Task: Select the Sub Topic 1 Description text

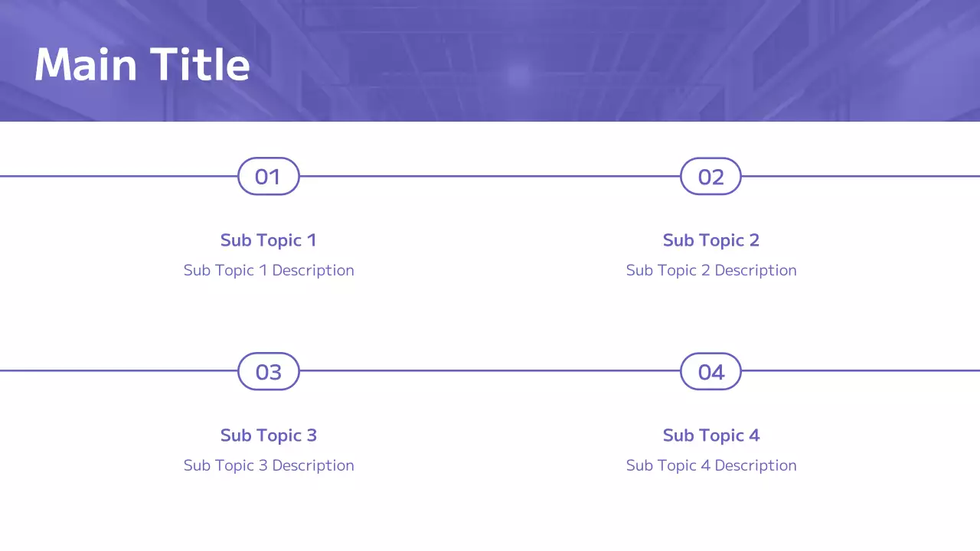Action: tap(268, 270)
